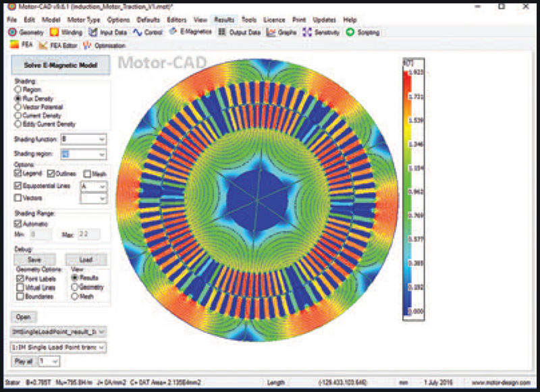Open the Control tab icon
The height and width of the screenshot is (392, 540).
(138, 32)
